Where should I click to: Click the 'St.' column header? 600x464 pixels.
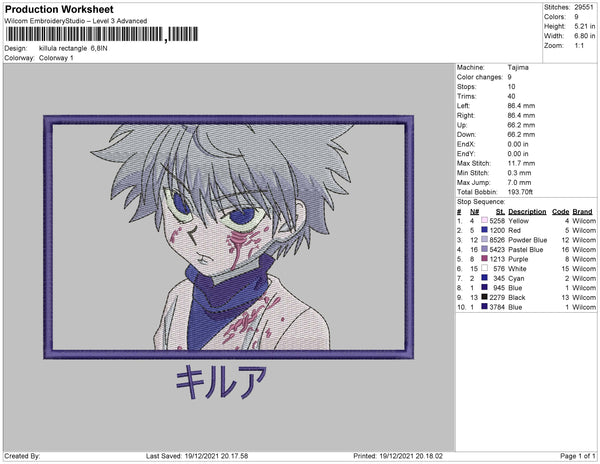click(x=501, y=212)
